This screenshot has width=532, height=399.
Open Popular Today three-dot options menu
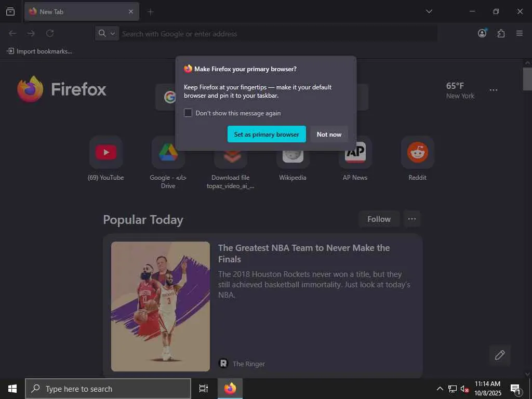click(412, 219)
